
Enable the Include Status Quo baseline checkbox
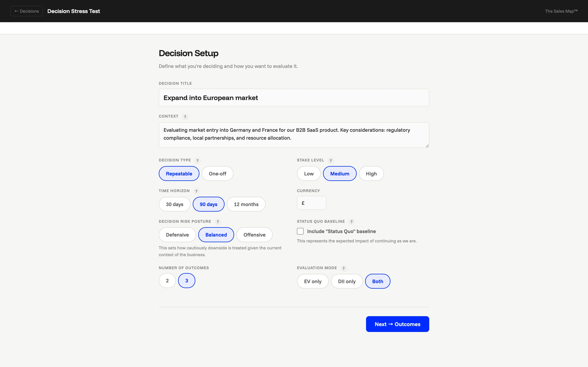[300, 231]
